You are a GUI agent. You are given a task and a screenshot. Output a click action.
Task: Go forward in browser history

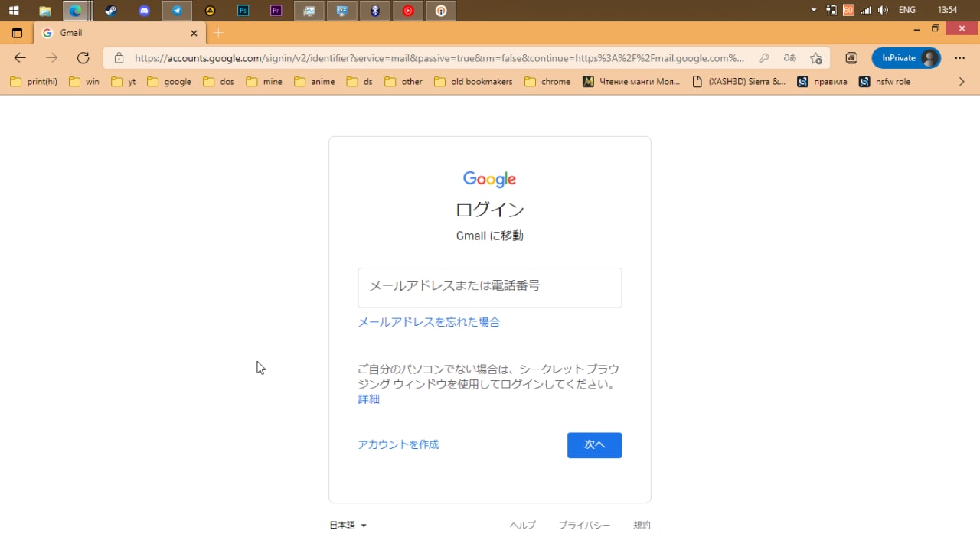pyautogui.click(x=51, y=58)
